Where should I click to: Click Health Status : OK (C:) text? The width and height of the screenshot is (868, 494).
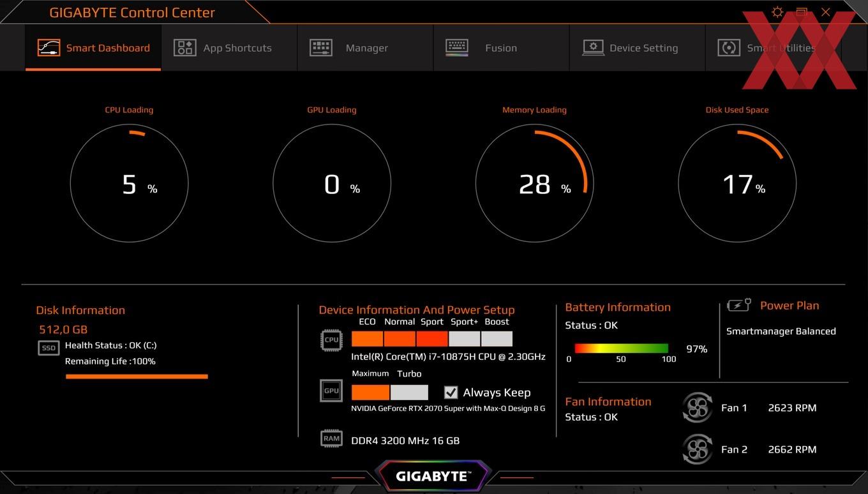point(110,345)
